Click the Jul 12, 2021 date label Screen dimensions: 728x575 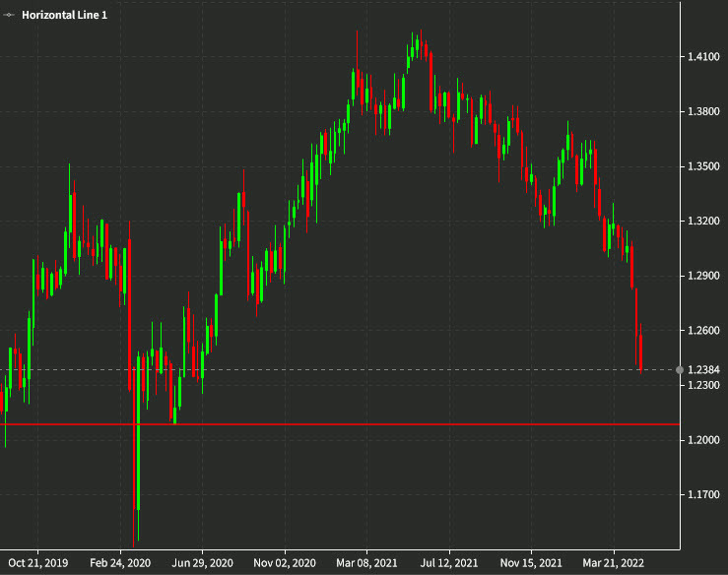point(449,563)
